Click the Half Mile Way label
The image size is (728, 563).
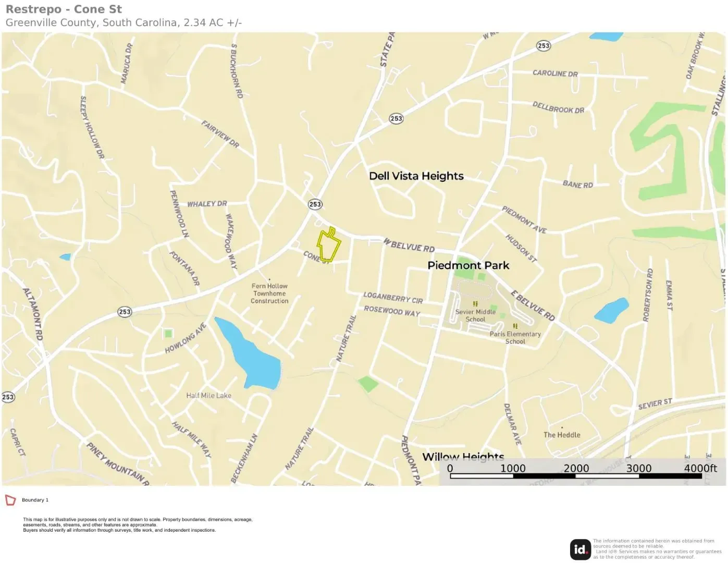pos(192,440)
